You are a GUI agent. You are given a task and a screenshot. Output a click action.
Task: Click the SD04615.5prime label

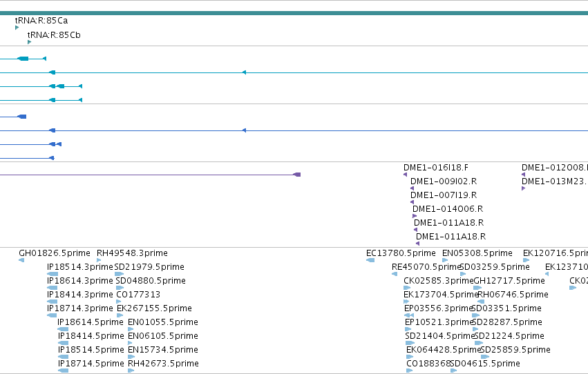coord(485,364)
